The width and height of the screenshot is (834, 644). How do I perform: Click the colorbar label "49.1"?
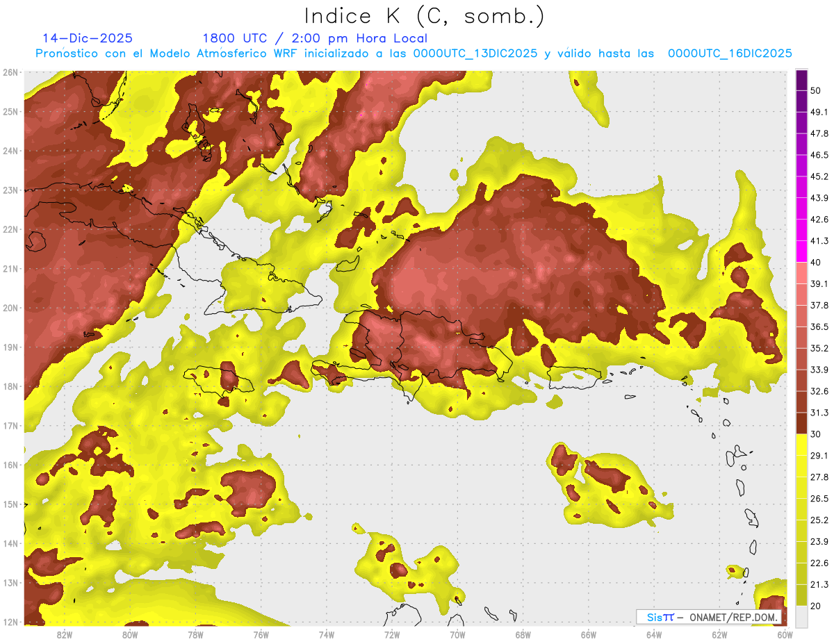coord(819,112)
